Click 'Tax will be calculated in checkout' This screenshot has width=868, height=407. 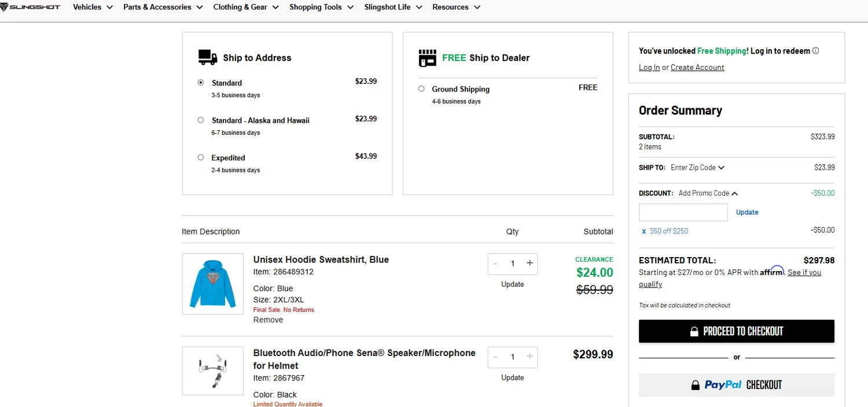click(685, 305)
